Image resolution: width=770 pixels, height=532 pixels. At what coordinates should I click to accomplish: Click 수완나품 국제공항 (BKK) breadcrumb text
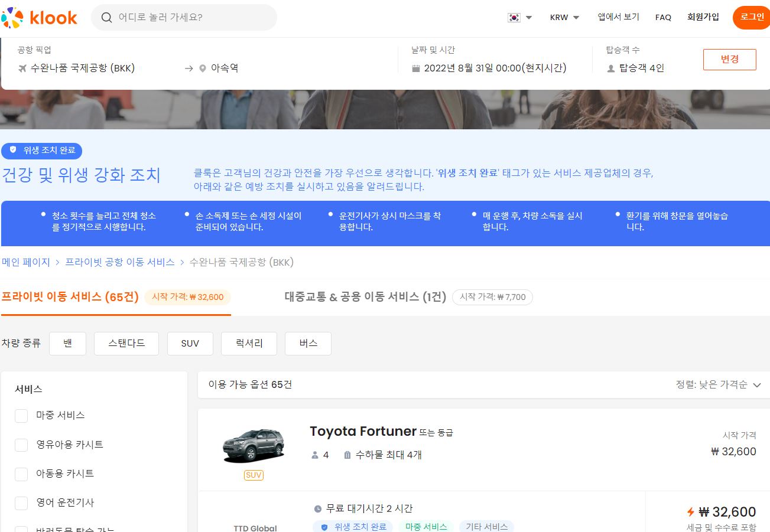[x=241, y=262]
